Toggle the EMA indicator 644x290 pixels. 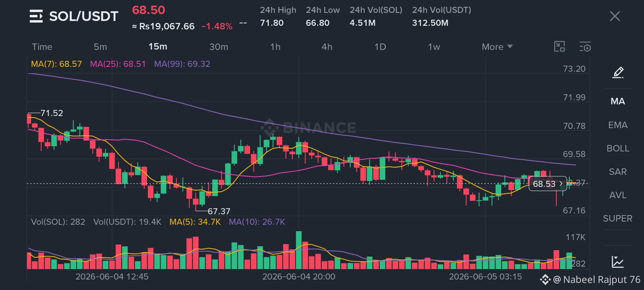(617, 125)
